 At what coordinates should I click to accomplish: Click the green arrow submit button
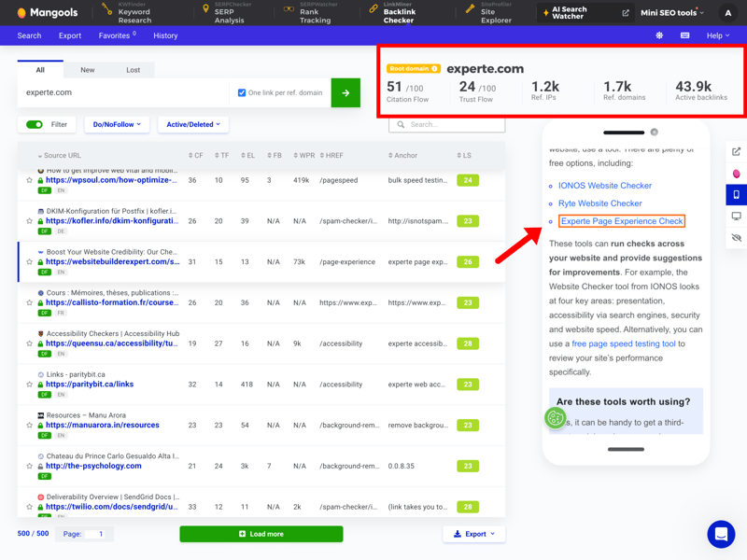[x=345, y=92]
